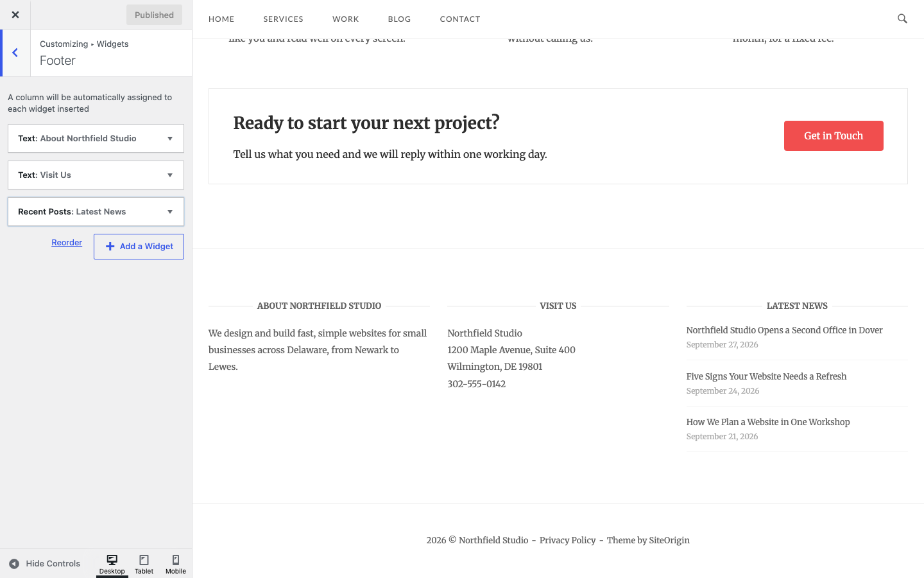
Task: Hide the Customizer controls
Action: click(45, 564)
